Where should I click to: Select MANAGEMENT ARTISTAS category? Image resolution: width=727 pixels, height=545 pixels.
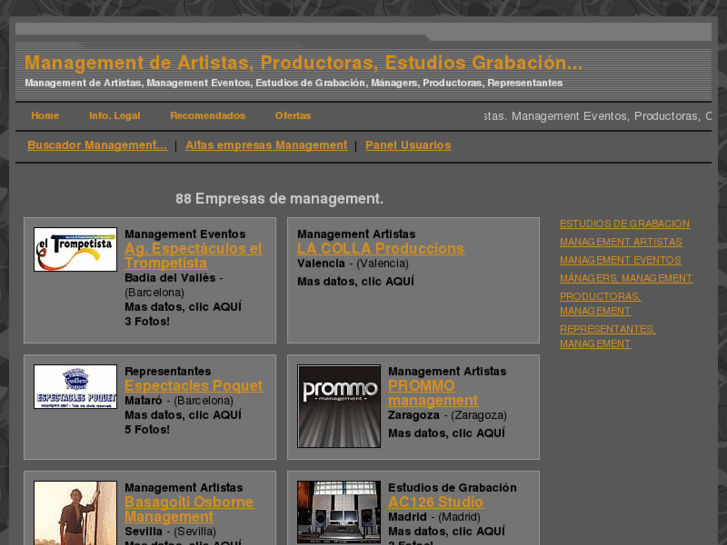tap(621, 242)
